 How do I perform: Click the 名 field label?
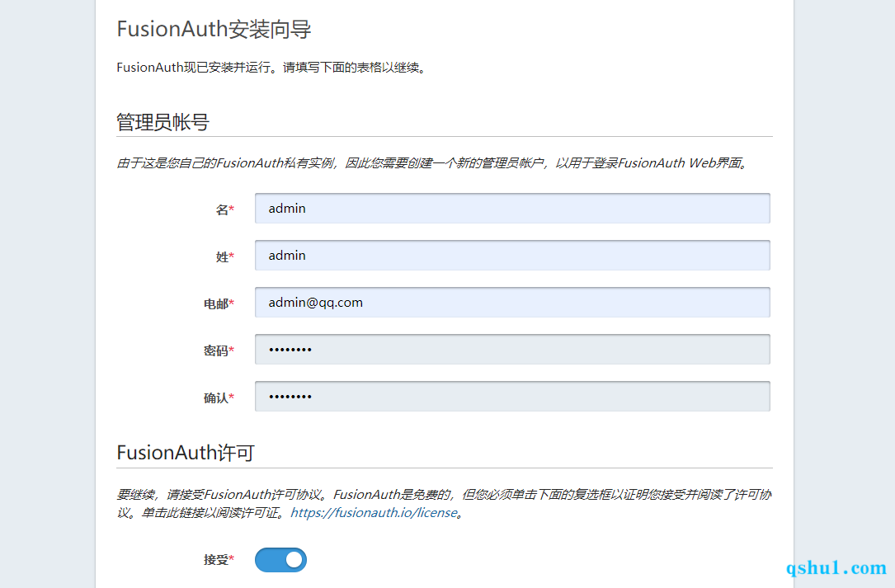tap(225, 209)
